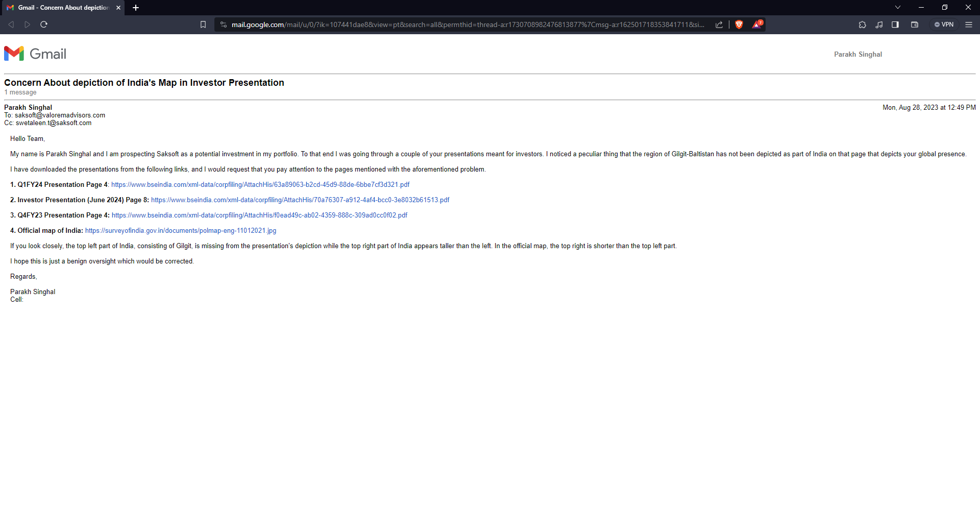
Task: Open site information icon beside the URL
Action: tap(223, 25)
